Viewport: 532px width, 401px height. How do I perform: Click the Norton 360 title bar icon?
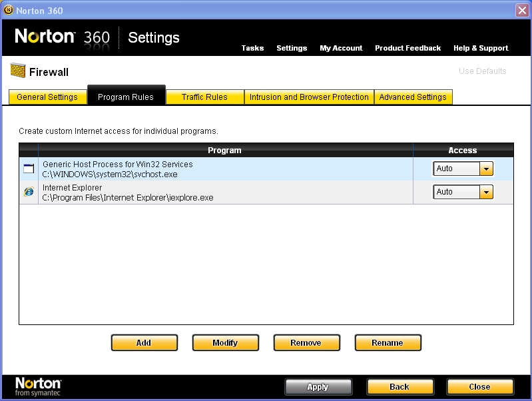point(8,10)
